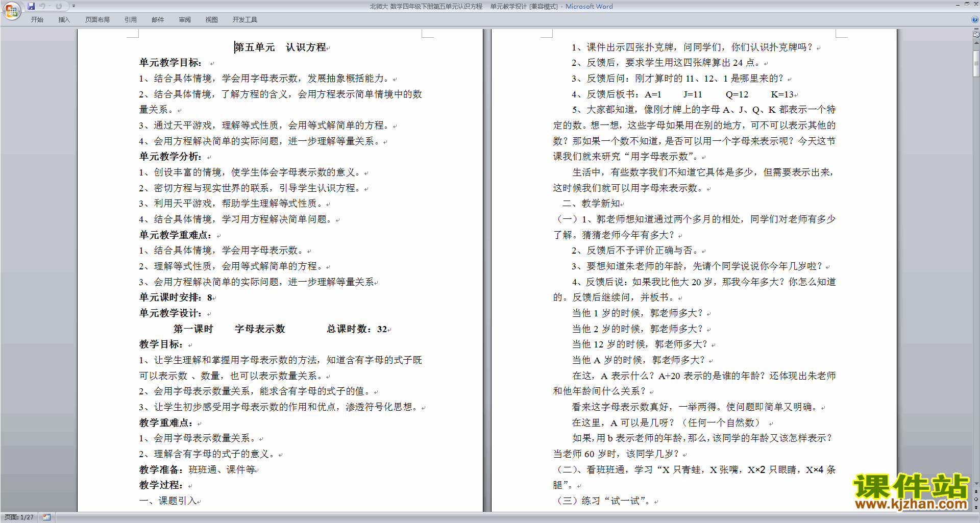Image resolution: width=980 pixels, height=523 pixels.
Task: Click the heading 教学目标：
Action: (x=161, y=344)
